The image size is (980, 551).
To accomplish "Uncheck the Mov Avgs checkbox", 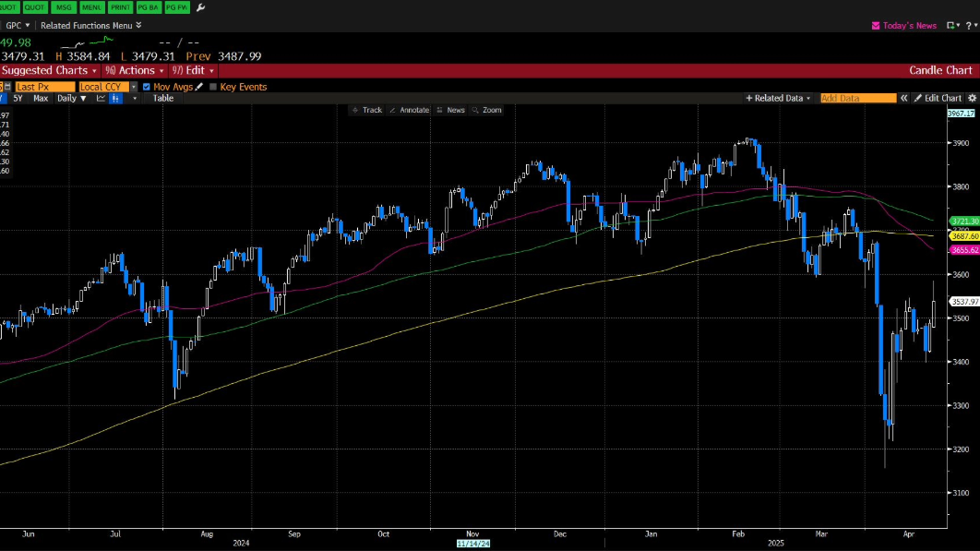I will 147,87.
